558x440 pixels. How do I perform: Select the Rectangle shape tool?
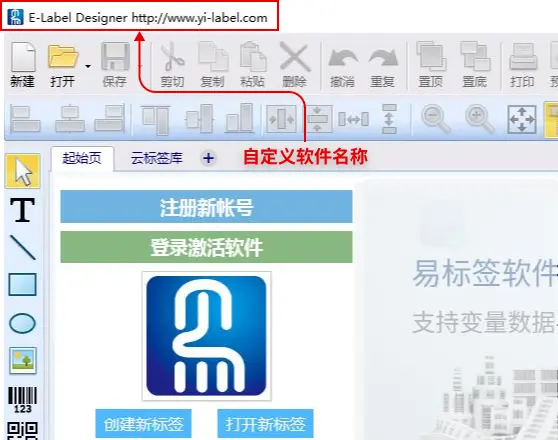click(22, 284)
